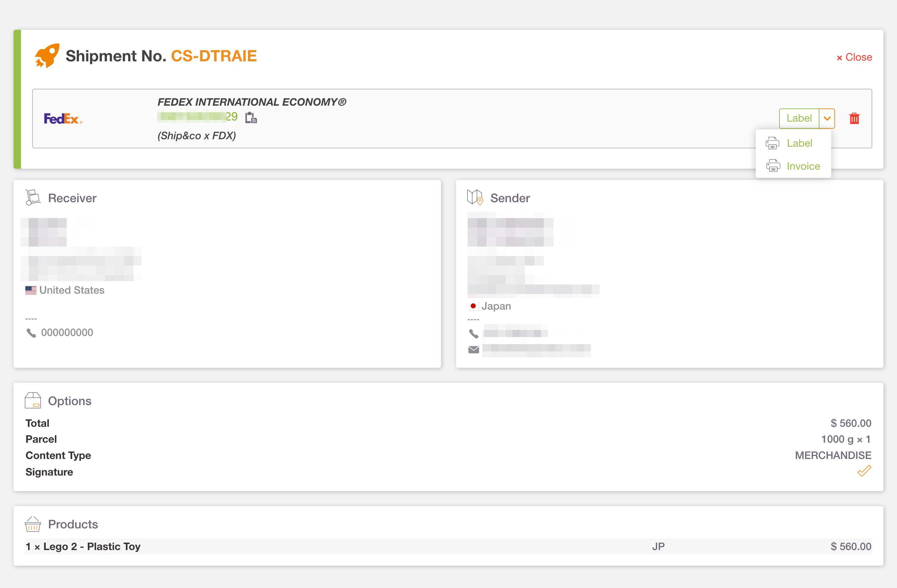Click the Receiver hand-truck icon
Image resolution: width=897 pixels, height=588 pixels.
(33, 197)
